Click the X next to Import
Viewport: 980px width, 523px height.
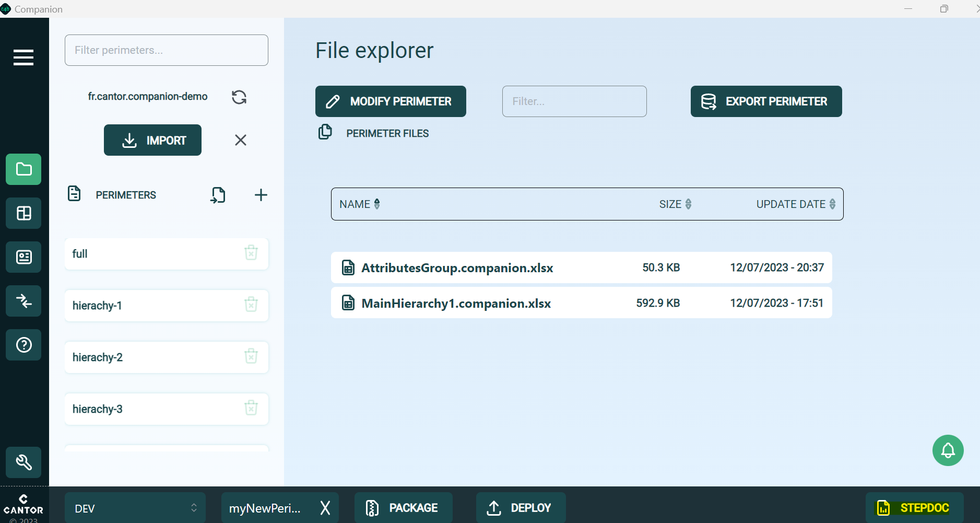pyautogui.click(x=241, y=140)
